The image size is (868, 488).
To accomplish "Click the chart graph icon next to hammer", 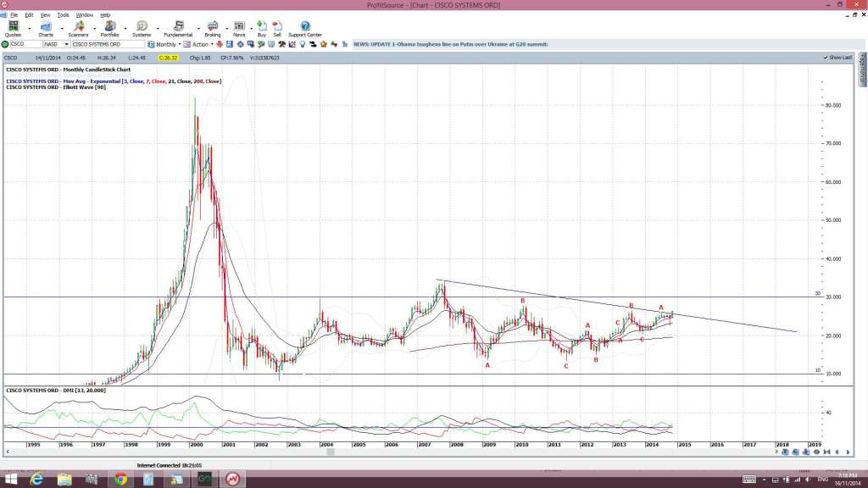I will coord(292,44).
